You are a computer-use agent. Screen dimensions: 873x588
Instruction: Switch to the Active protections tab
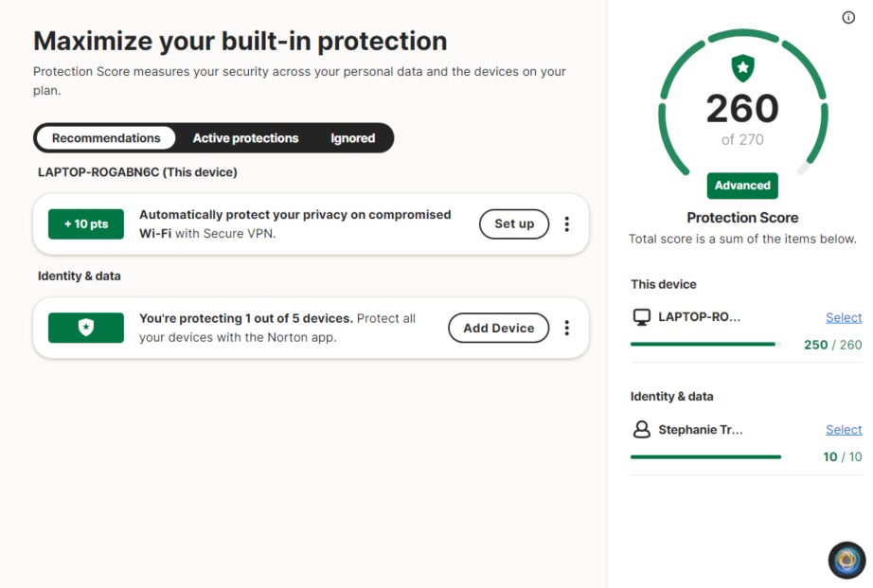click(245, 137)
